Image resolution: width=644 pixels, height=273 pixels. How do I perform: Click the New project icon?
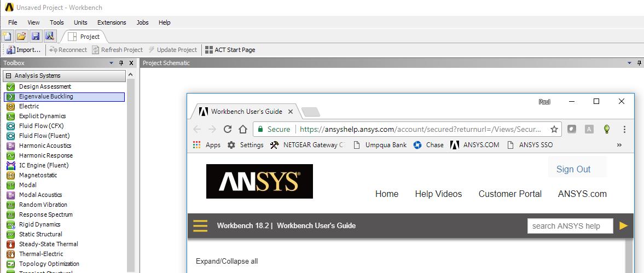tap(7, 36)
